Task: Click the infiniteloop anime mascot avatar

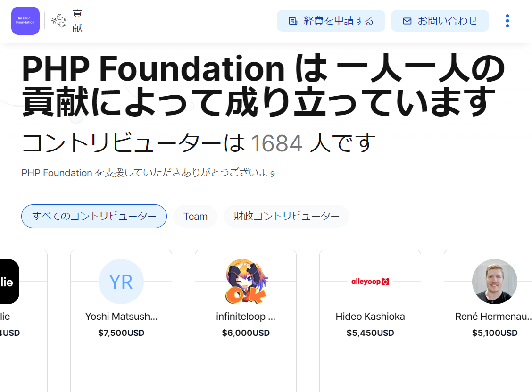Action: (246, 281)
